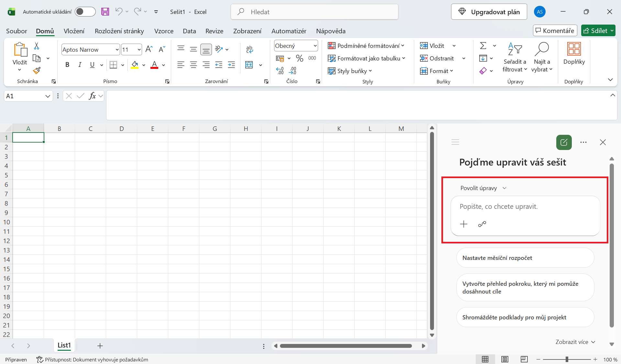Image resolution: width=621 pixels, height=364 pixels.
Task: Open the Vzorce ribbon tab
Action: [164, 31]
